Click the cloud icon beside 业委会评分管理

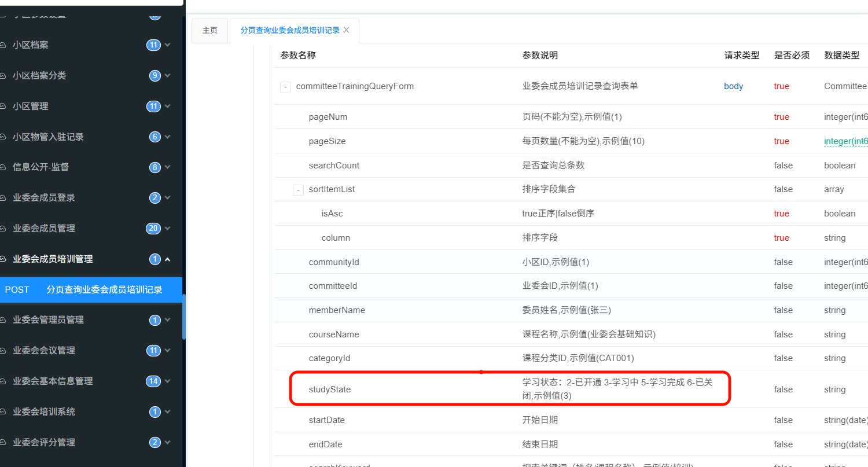click(x=3, y=443)
